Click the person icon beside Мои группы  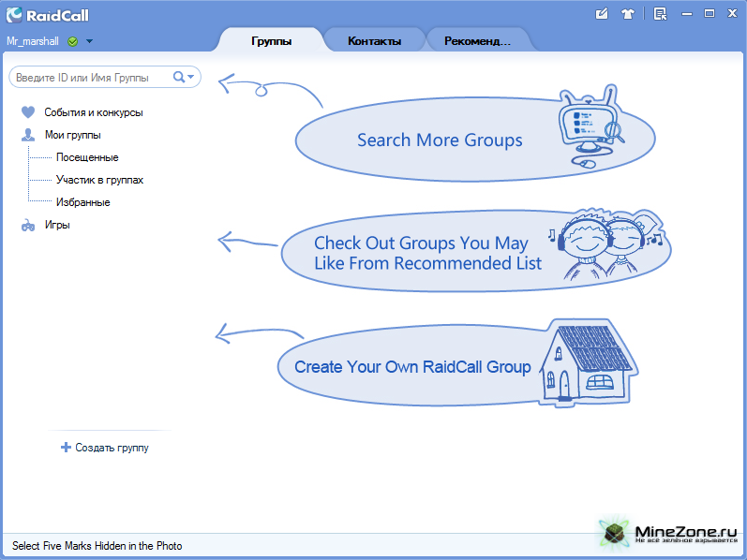[28, 135]
